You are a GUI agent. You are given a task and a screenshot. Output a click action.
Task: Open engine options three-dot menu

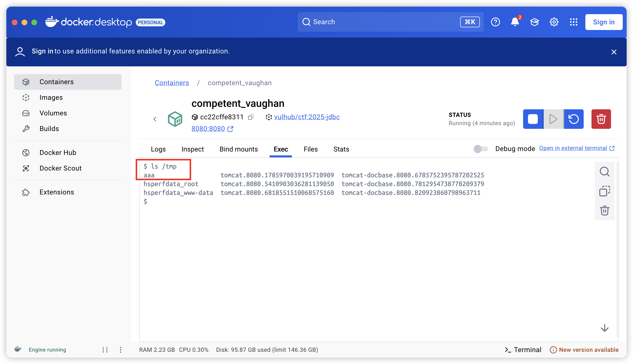point(121,350)
